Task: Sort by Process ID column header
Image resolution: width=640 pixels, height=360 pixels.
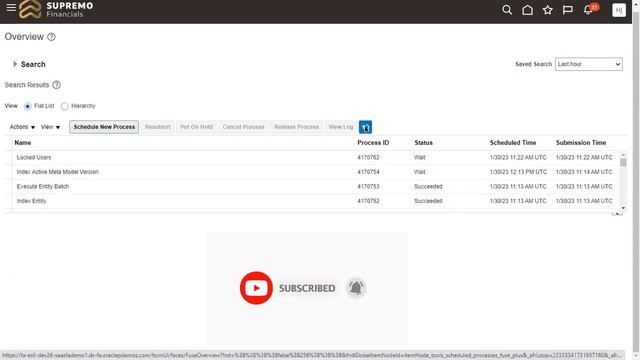Action: pos(373,142)
